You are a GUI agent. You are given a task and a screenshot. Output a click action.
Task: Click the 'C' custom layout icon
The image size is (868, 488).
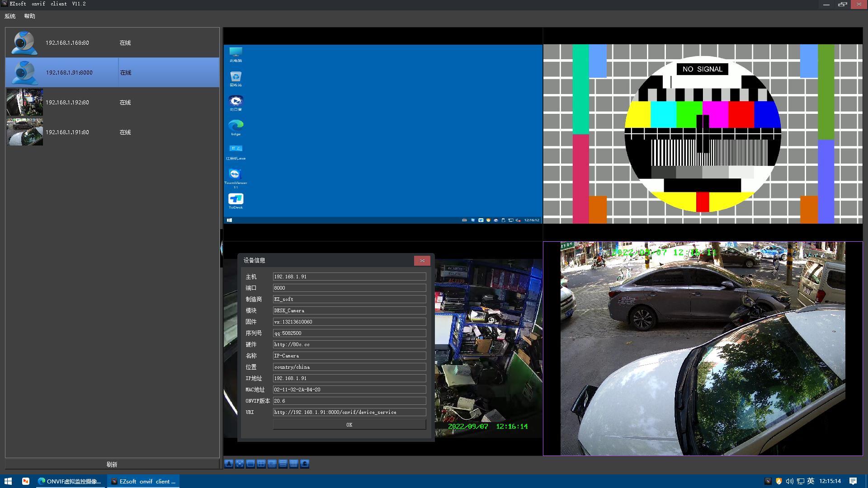(x=305, y=464)
